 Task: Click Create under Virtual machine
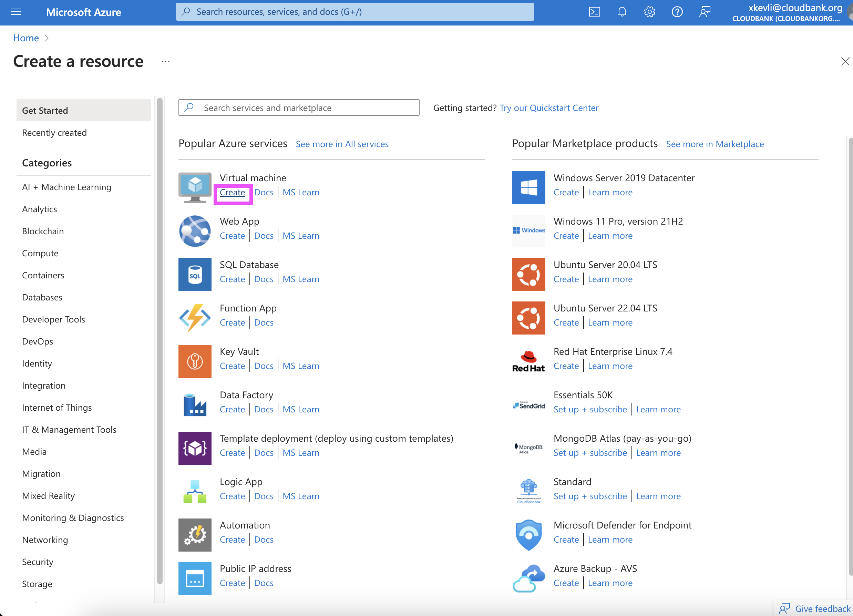click(233, 193)
